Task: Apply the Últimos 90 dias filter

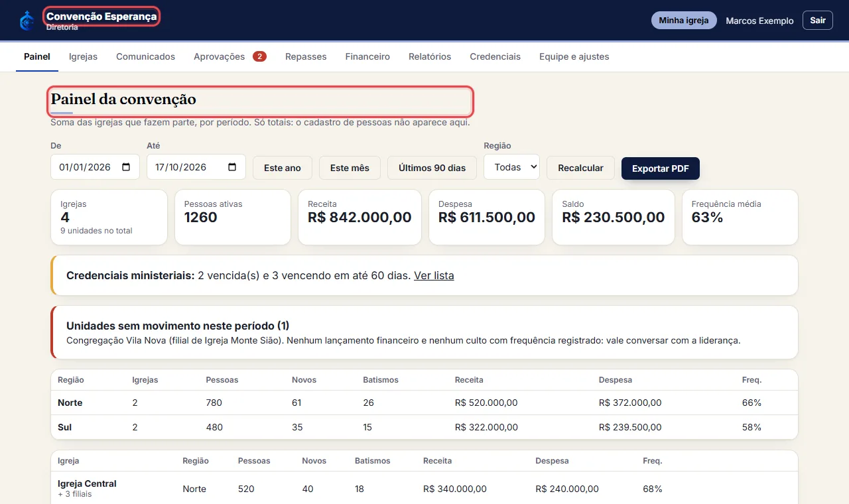Action: 432,168
